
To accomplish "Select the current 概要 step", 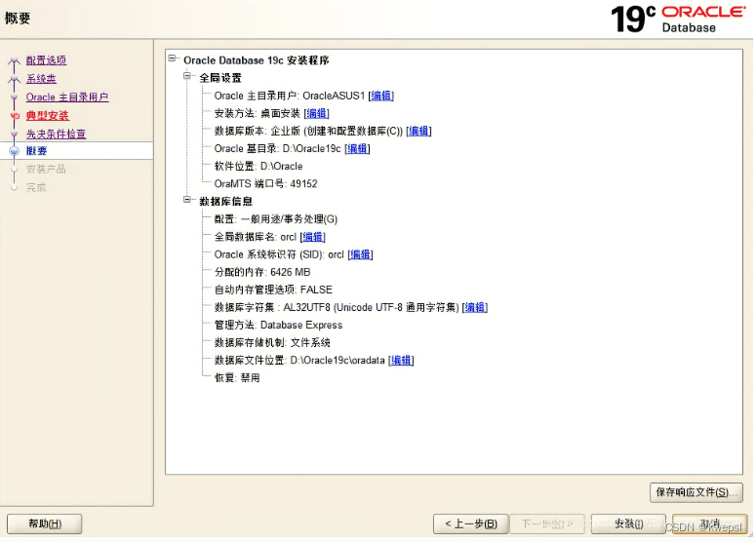I will coord(37,151).
